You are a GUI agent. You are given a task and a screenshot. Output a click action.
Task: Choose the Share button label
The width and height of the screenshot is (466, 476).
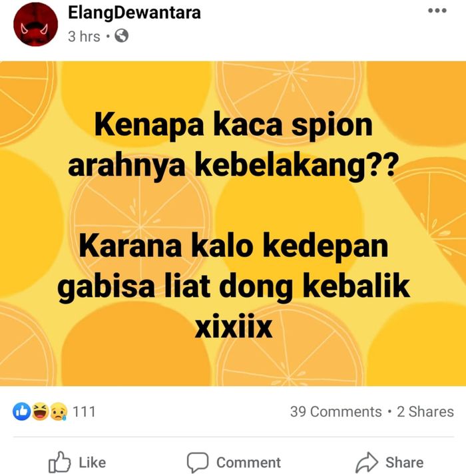click(404, 463)
